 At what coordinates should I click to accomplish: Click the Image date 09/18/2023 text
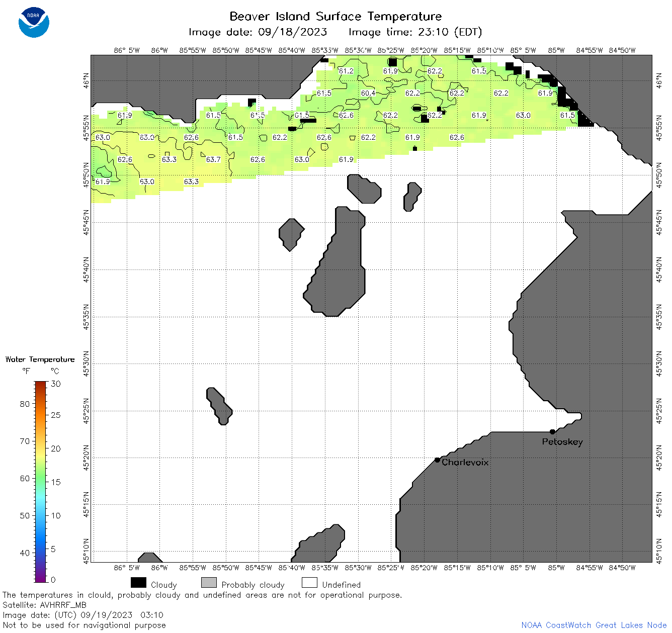[x=258, y=32]
